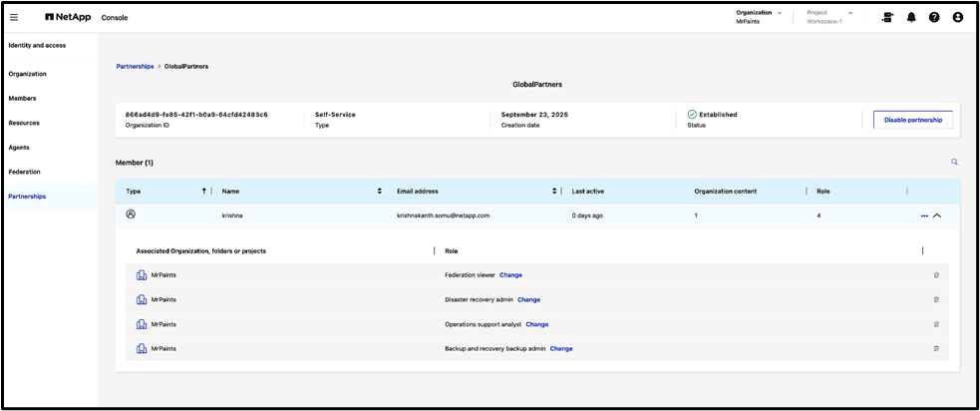
Task: Open the Organization MrPaints dropdown
Action: point(759,17)
